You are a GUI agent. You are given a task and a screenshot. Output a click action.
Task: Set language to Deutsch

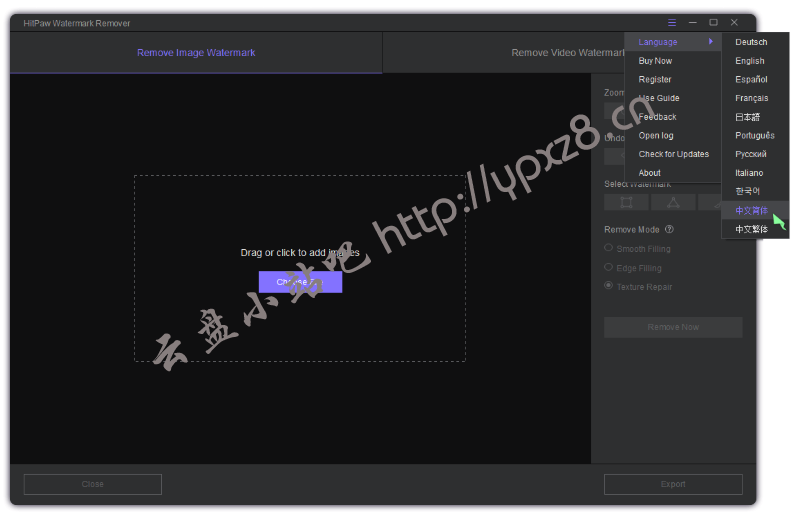pyautogui.click(x=756, y=42)
